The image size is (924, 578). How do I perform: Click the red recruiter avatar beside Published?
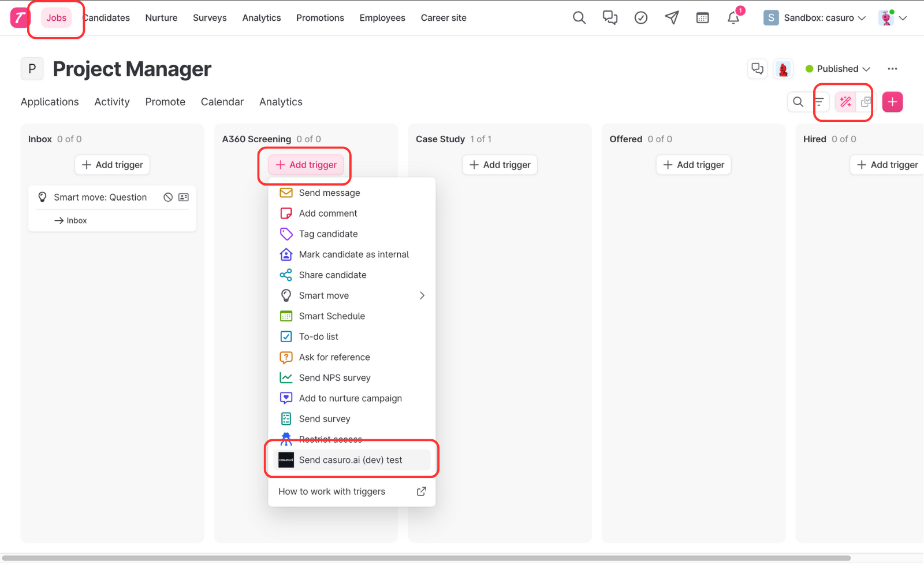pos(783,69)
